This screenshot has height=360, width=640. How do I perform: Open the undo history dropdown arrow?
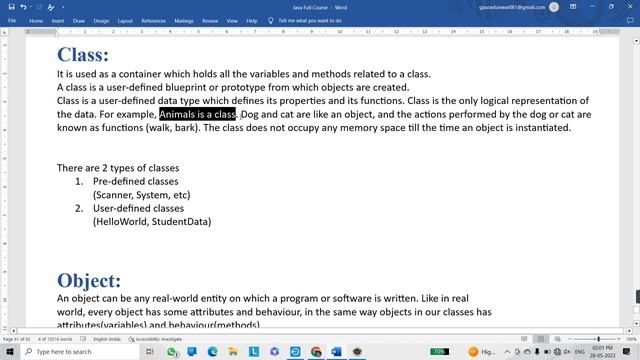click(x=31, y=7)
